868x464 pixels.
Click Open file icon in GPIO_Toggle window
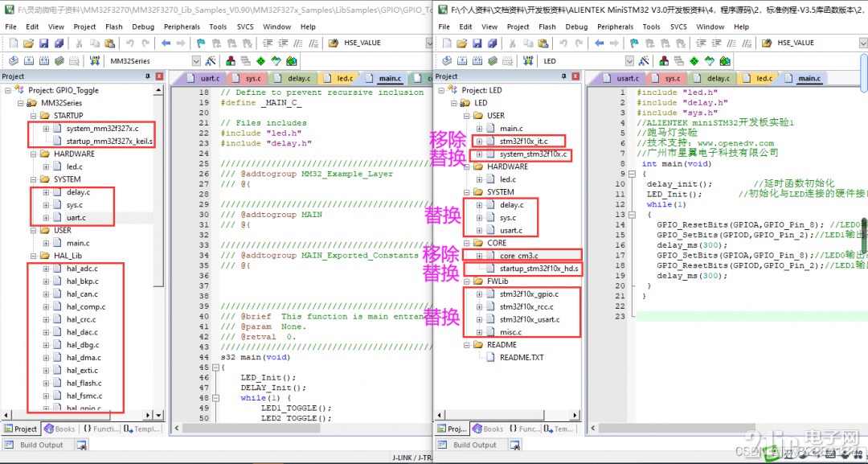(29, 43)
